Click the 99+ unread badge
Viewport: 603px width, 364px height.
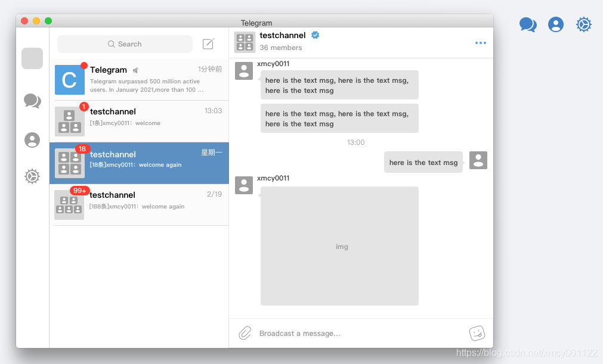pos(79,191)
